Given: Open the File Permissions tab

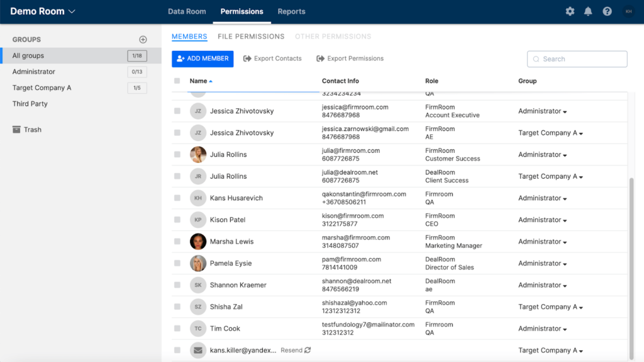Looking at the screenshot, I should coord(251,37).
